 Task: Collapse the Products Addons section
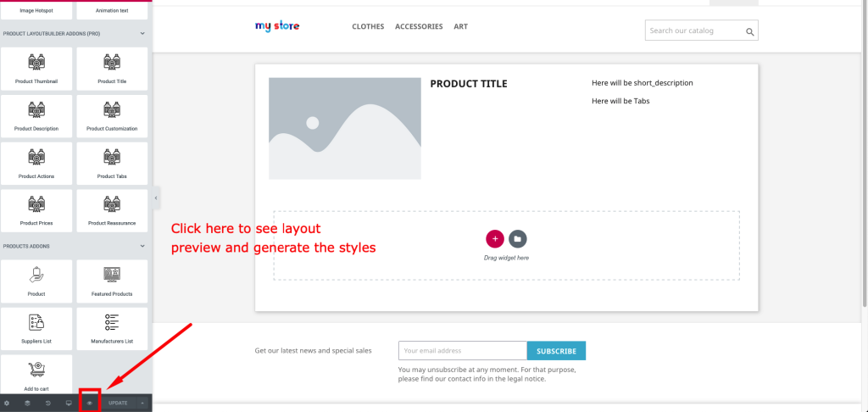click(142, 247)
